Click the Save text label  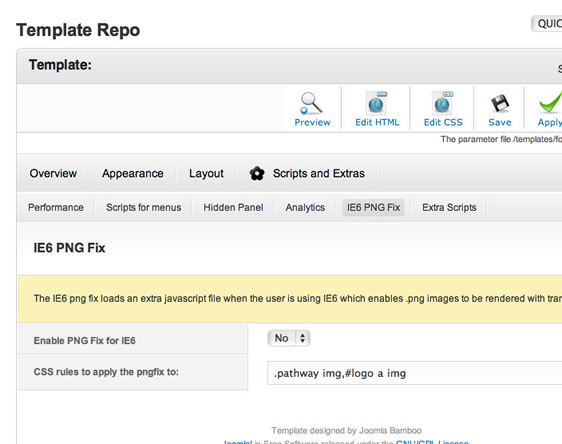point(500,122)
